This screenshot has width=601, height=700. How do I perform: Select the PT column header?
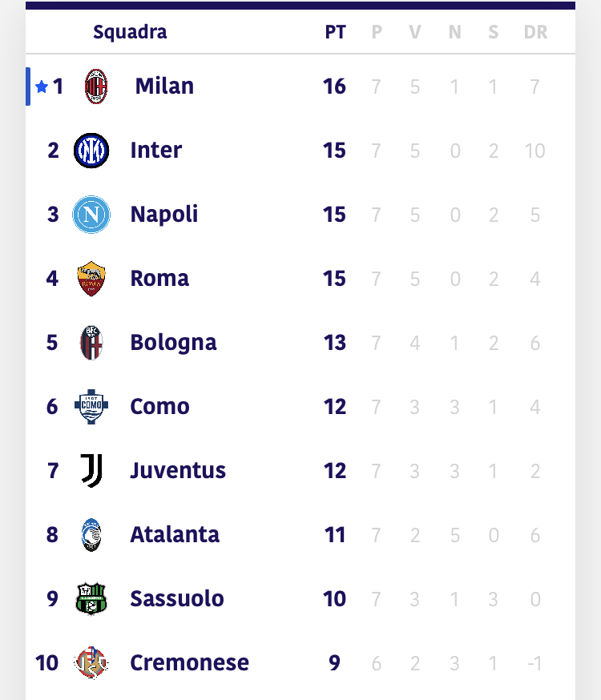[335, 32]
